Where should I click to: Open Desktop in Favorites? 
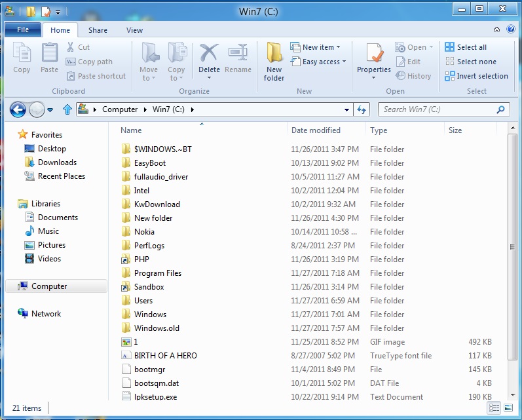point(45,149)
